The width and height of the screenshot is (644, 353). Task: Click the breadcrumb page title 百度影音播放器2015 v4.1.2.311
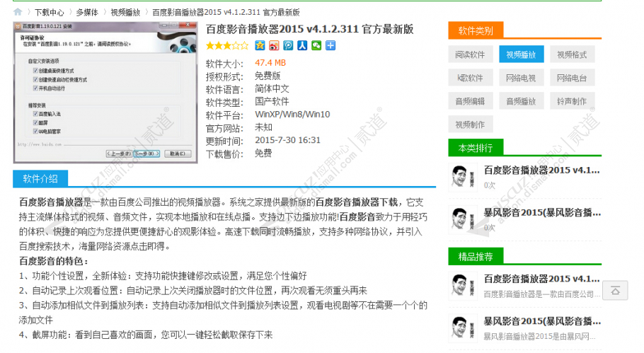click(207, 12)
